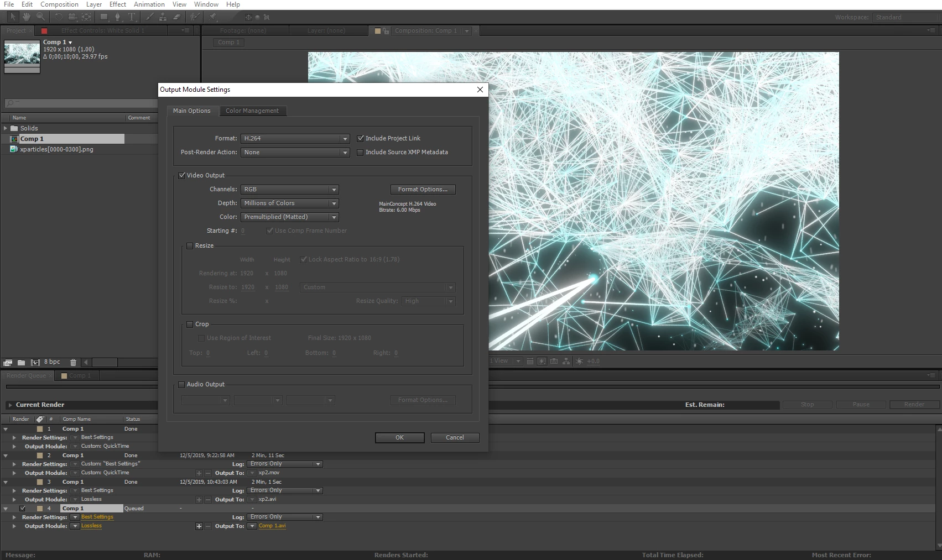This screenshot has height=560, width=942.
Task: Open the Animation menu
Action: [x=149, y=4]
